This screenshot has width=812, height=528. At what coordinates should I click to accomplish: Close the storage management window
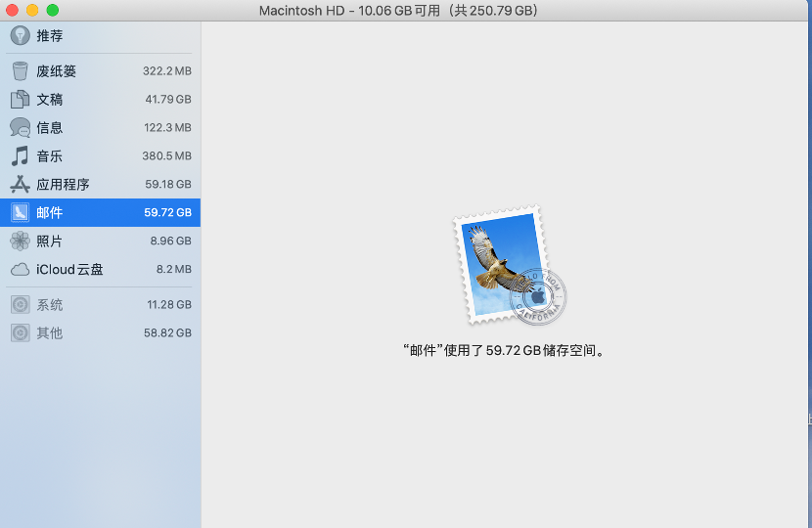pos(13,10)
